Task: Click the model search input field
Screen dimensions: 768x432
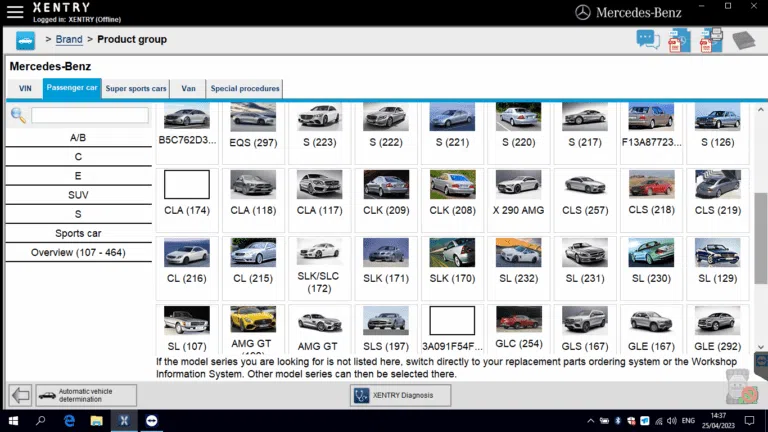Action: [90, 116]
